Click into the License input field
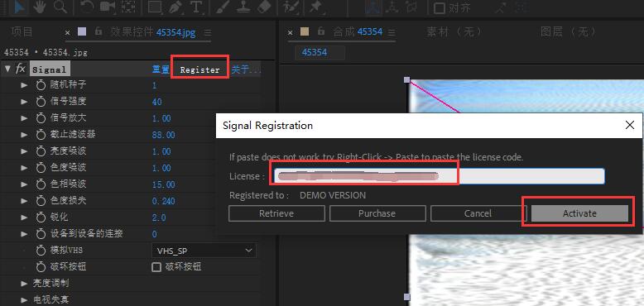Viewport: 644px width, 306px height. (437, 176)
